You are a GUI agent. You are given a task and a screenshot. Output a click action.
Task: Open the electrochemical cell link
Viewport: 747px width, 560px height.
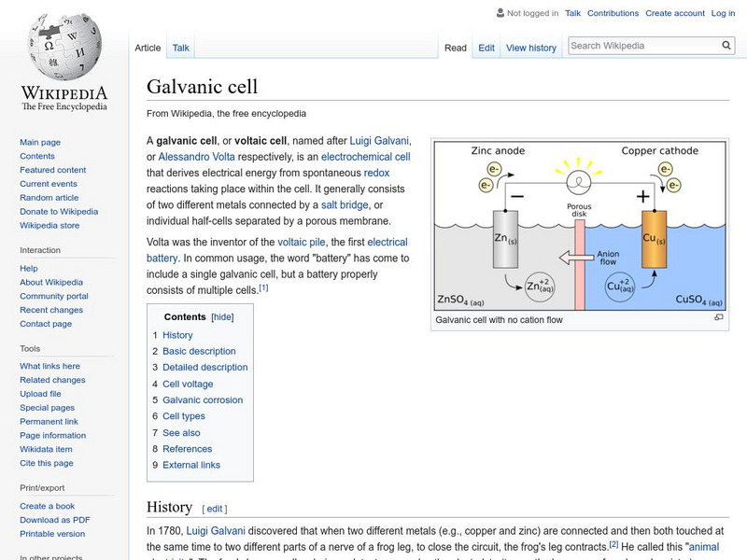(365, 157)
